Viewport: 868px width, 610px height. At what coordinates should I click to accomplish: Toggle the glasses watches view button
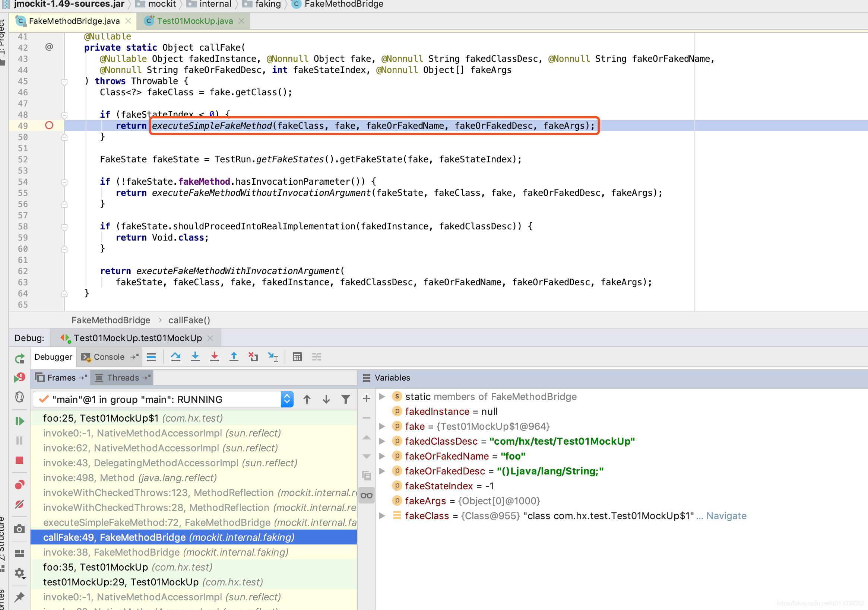[366, 495]
